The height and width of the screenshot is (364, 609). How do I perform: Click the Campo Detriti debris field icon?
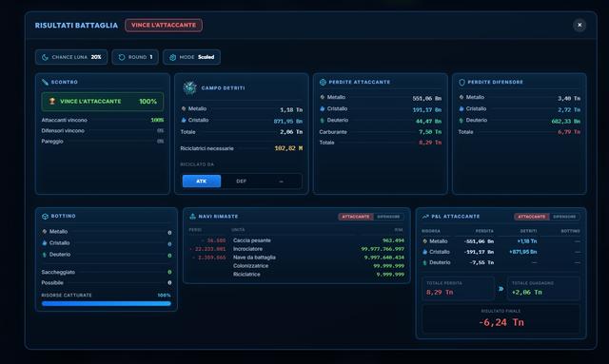pos(189,88)
